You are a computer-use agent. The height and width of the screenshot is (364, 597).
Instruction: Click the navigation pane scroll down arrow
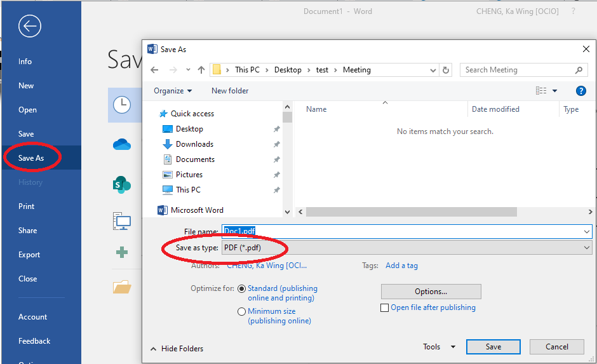click(x=288, y=212)
